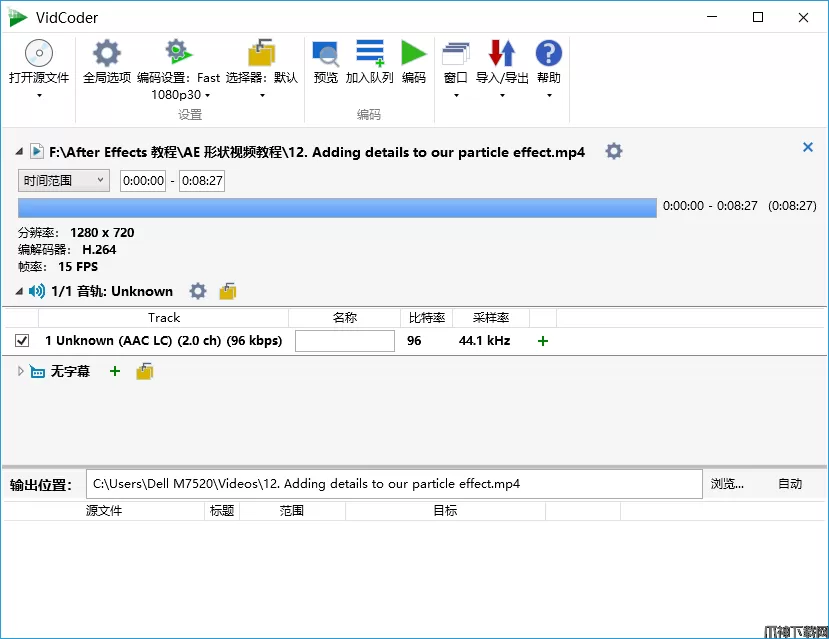Expand dropdown arrow under 帮助

point(549,96)
